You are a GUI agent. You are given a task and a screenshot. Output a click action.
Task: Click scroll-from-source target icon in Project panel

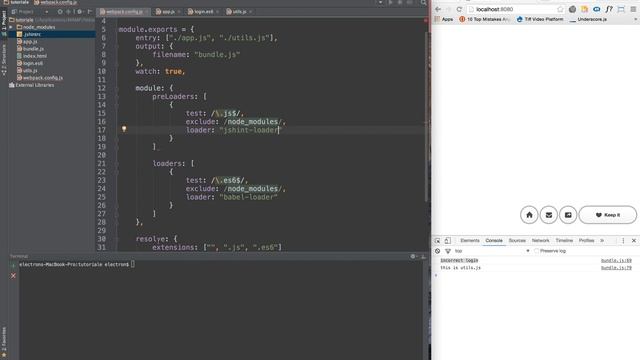click(x=60, y=12)
